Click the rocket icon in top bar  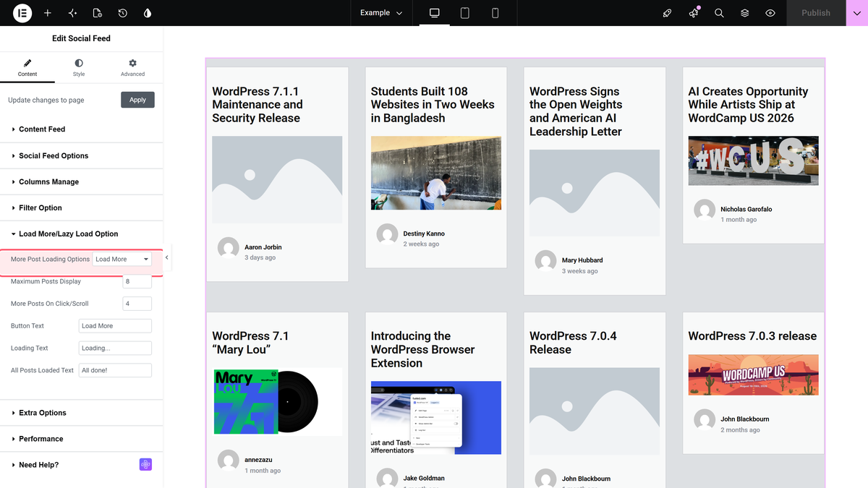(668, 13)
